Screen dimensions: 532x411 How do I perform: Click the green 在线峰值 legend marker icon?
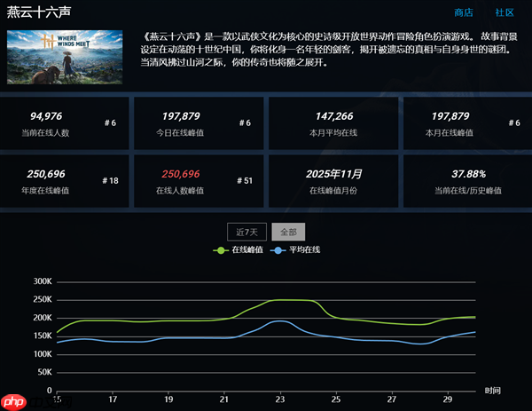pos(222,250)
